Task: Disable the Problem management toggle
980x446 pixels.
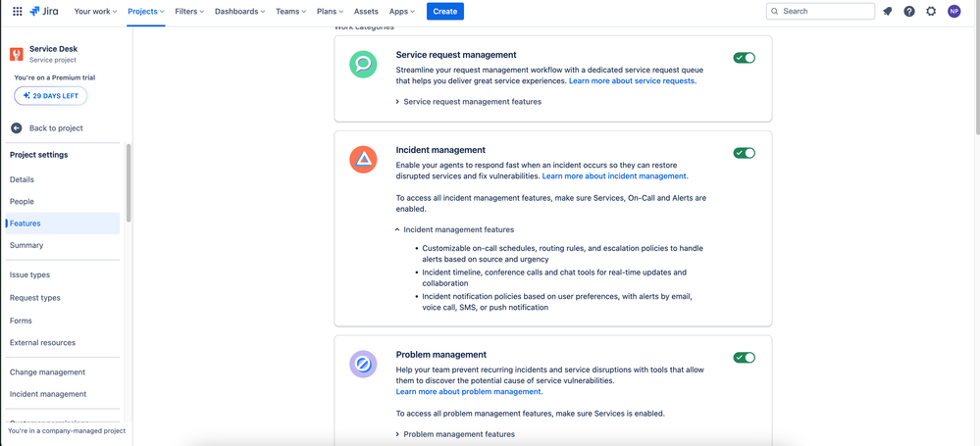Action: point(745,358)
